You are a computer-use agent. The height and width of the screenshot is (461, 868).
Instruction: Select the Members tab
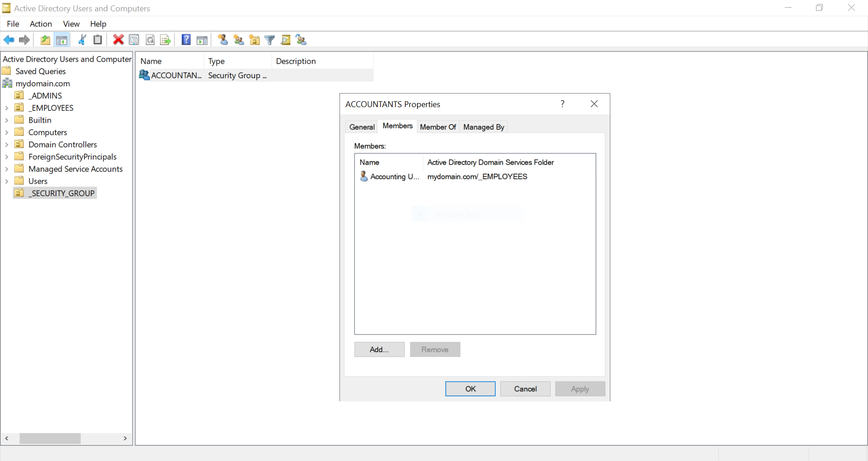397,126
